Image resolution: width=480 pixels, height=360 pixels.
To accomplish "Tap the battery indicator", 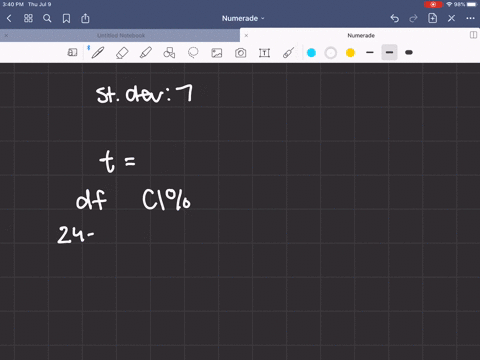I will (x=472, y=4).
